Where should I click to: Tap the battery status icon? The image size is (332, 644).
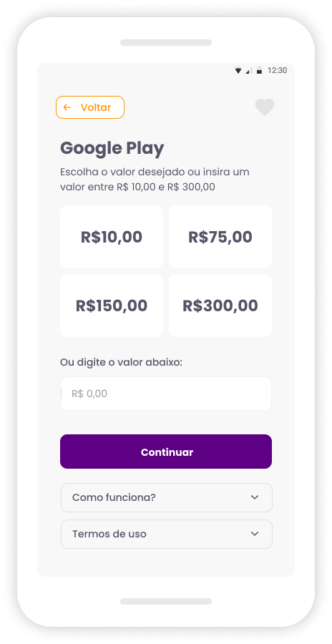[259, 71]
